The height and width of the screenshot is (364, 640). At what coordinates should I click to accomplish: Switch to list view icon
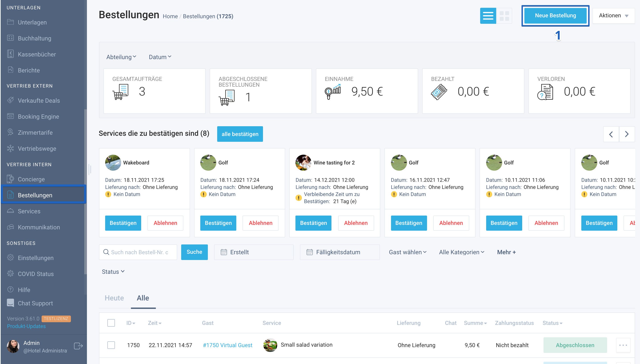488,16
